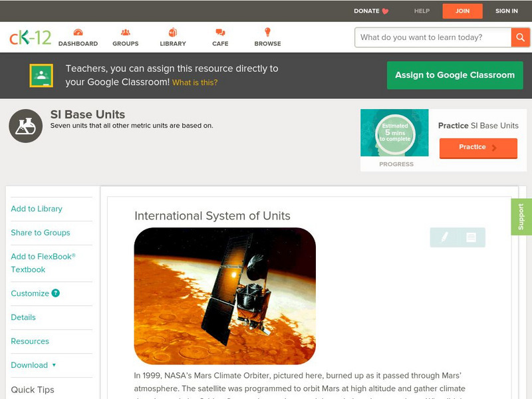Open the Library backpack icon

click(x=173, y=32)
